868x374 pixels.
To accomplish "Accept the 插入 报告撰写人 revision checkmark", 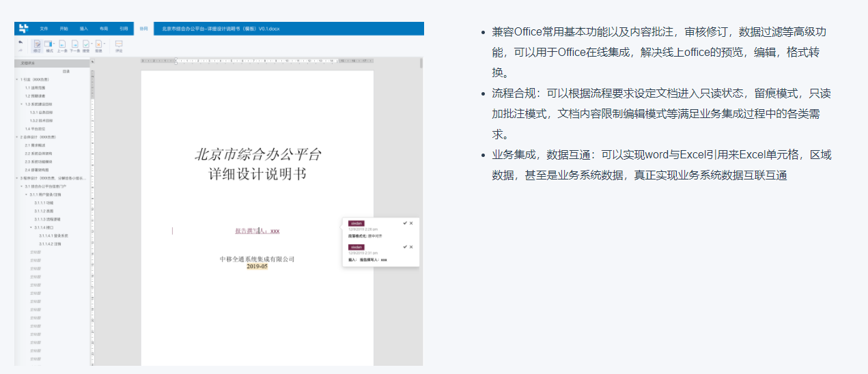I will (x=405, y=247).
